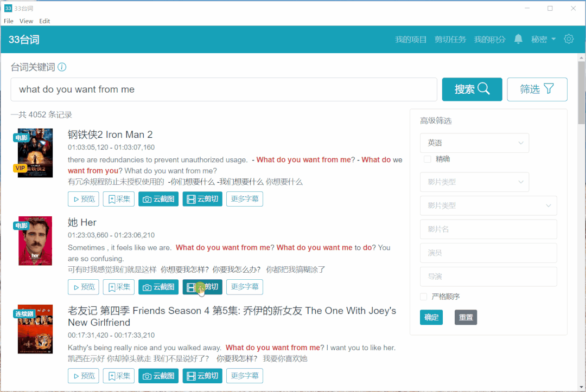Click 云剪切 for the Her result

202,287
